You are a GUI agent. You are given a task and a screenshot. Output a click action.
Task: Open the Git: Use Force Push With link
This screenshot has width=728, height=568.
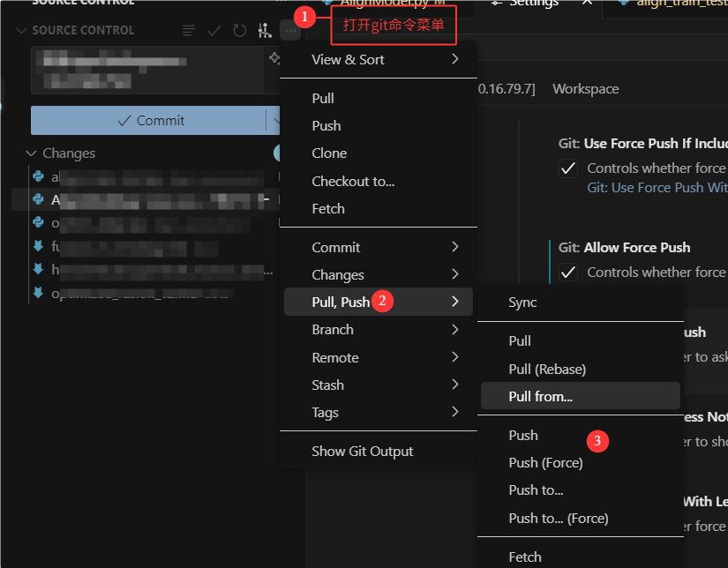coord(657,188)
